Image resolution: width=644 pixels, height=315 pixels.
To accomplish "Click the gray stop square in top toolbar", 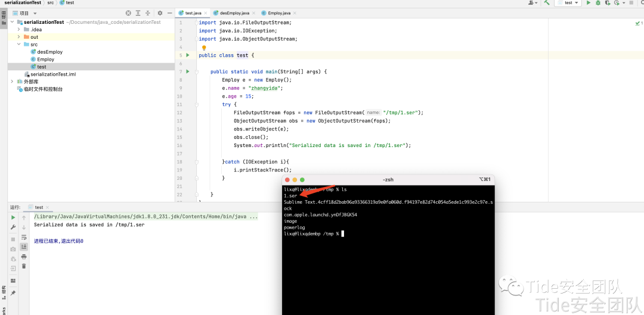I will pos(631,2).
